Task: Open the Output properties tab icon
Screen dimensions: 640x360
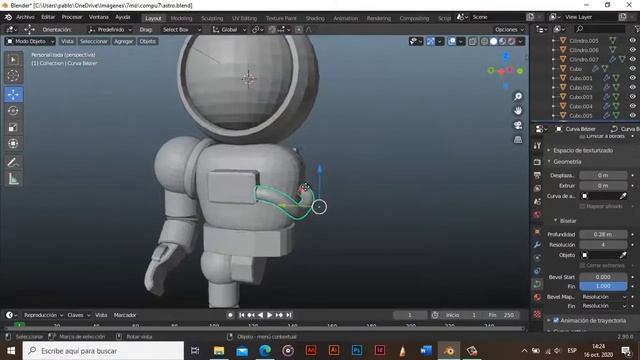Action: pos(537,175)
